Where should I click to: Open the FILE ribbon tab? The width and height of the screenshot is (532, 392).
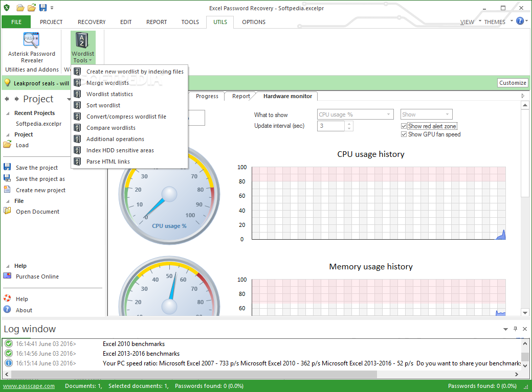click(x=16, y=21)
